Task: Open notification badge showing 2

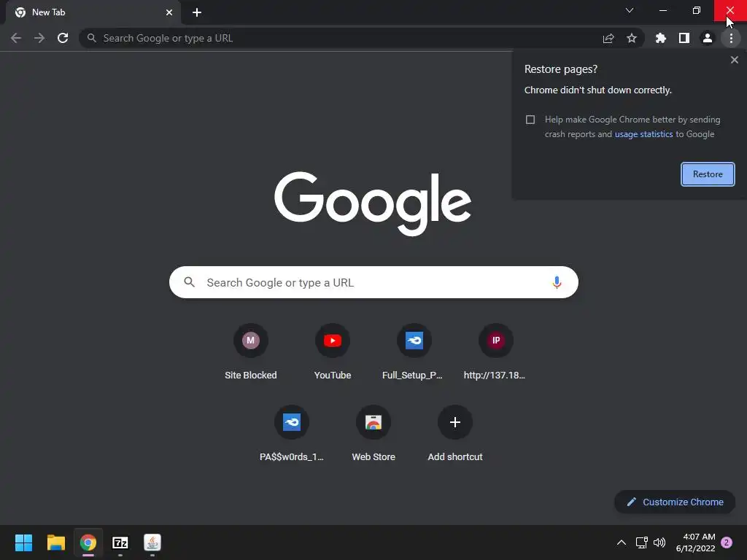Action: 727,542
